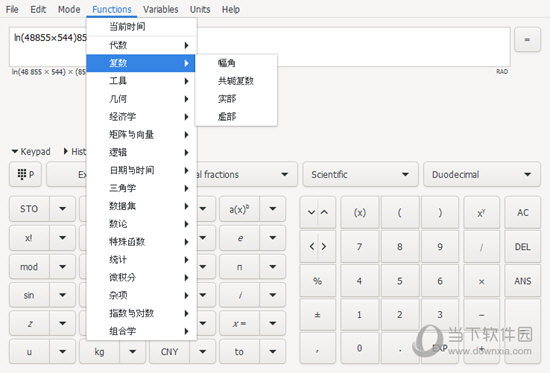Expand the 指数与对数 submenu
The image size is (550, 373).
tap(141, 313)
